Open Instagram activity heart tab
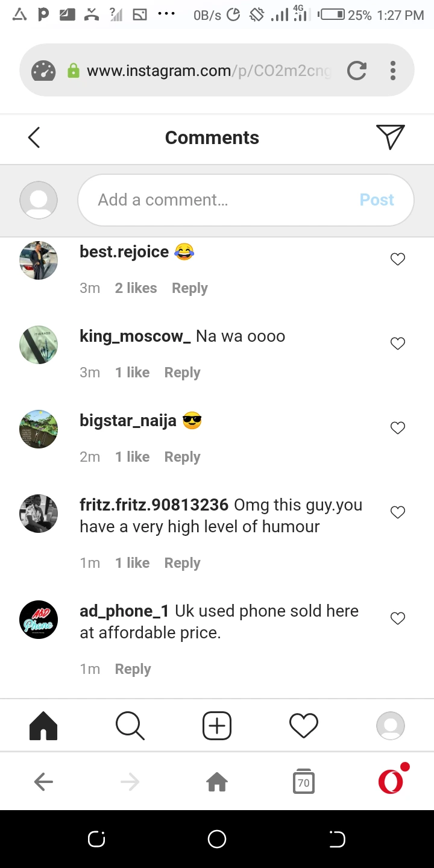This screenshot has width=434, height=868. coord(304,725)
